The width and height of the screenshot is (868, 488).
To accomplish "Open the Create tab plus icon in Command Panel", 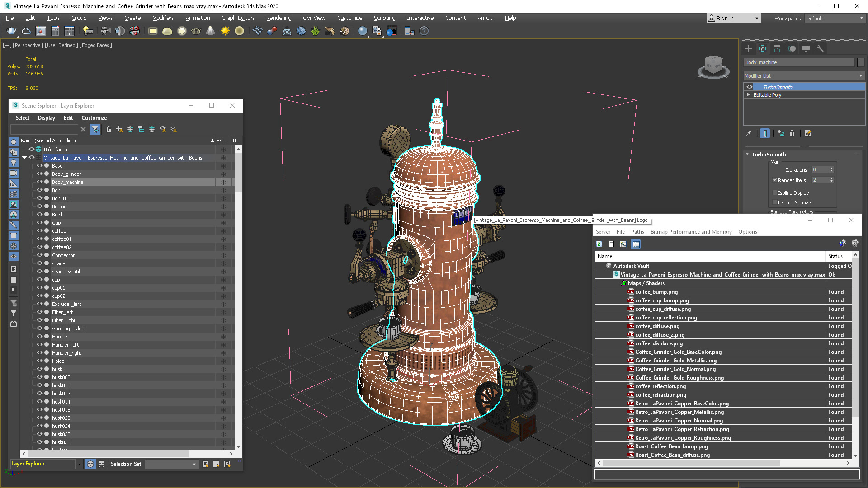I will point(748,49).
